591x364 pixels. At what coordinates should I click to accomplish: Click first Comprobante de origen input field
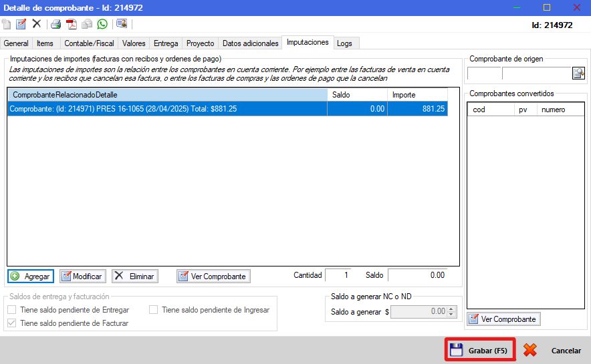point(484,73)
